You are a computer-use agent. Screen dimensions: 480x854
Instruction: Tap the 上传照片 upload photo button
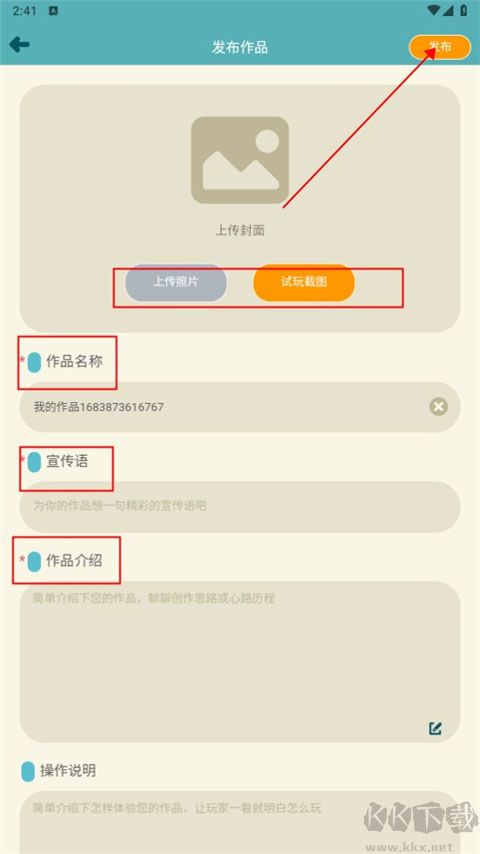pyautogui.click(x=175, y=282)
